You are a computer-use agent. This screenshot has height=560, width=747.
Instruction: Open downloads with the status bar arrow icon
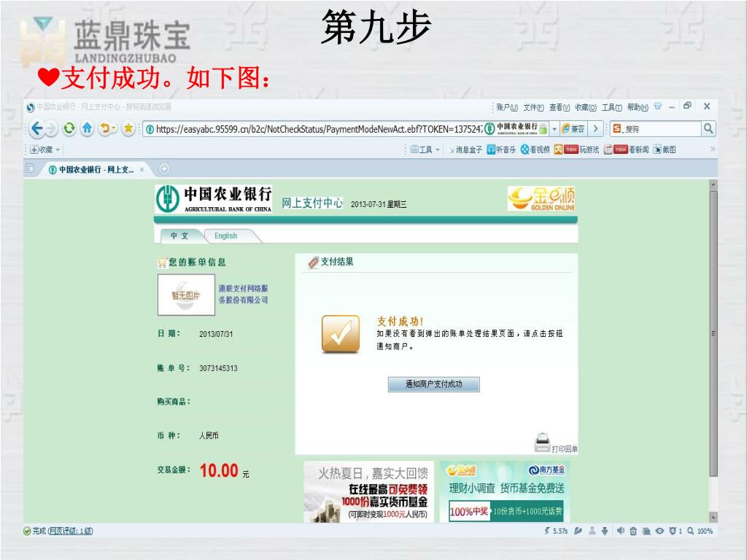[605, 531]
